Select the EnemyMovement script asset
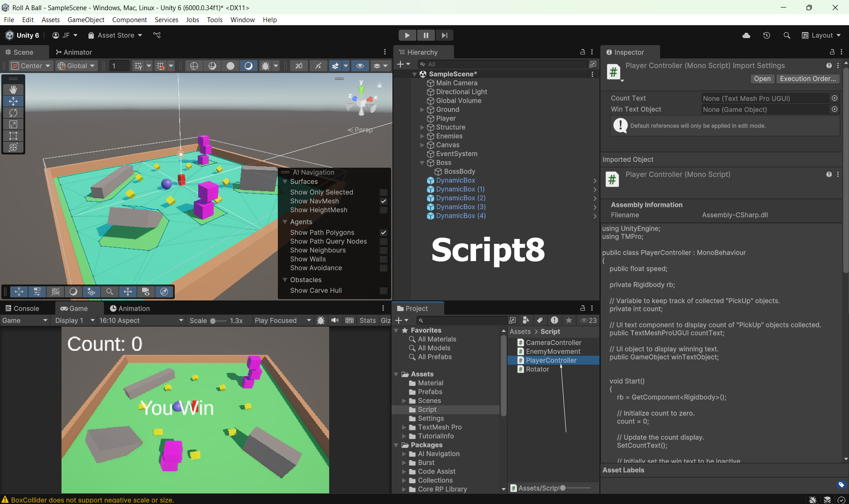The width and height of the screenshot is (849, 504). (x=553, y=351)
